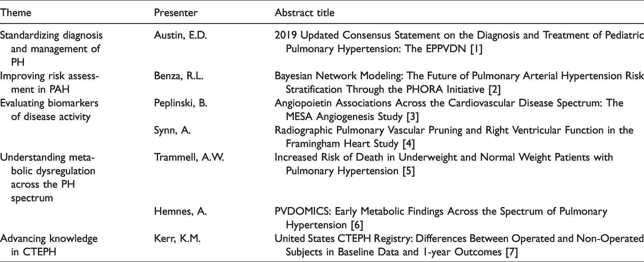Viewport: 644px width, 262px height.
Task: Select presenter Trammell, A.W.
Action: point(189,157)
